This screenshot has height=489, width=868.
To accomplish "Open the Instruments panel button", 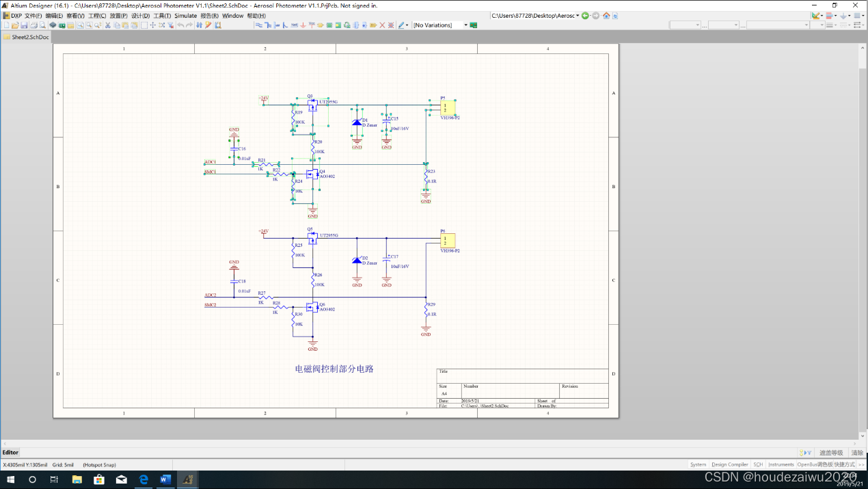I will [x=781, y=464].
